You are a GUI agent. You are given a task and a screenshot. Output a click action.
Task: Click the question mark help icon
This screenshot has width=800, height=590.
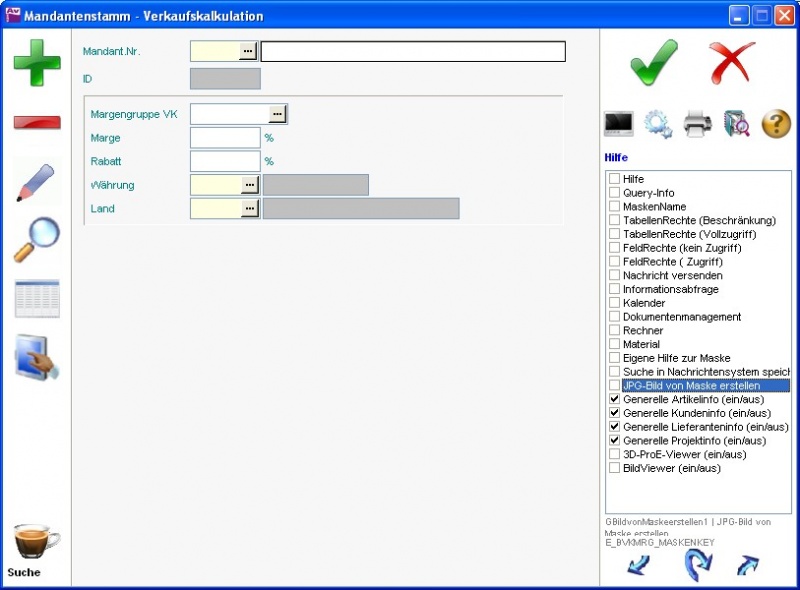click(x=776, y=124)
